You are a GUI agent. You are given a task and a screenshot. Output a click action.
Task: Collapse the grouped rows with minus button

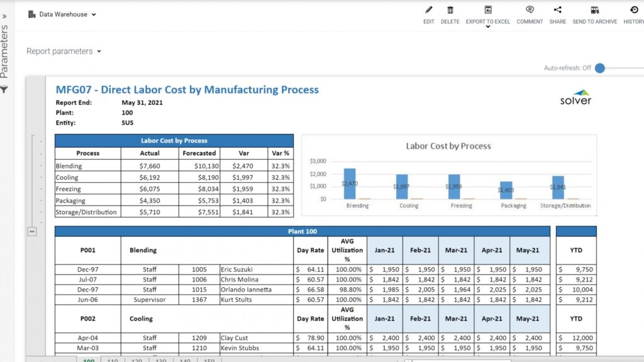coord(32,231)
